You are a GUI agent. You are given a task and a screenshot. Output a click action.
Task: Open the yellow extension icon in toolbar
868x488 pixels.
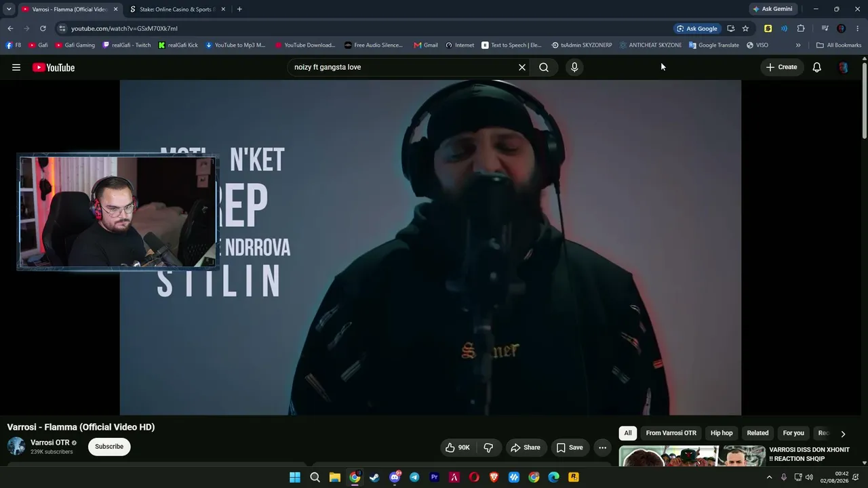click(768, 28)
